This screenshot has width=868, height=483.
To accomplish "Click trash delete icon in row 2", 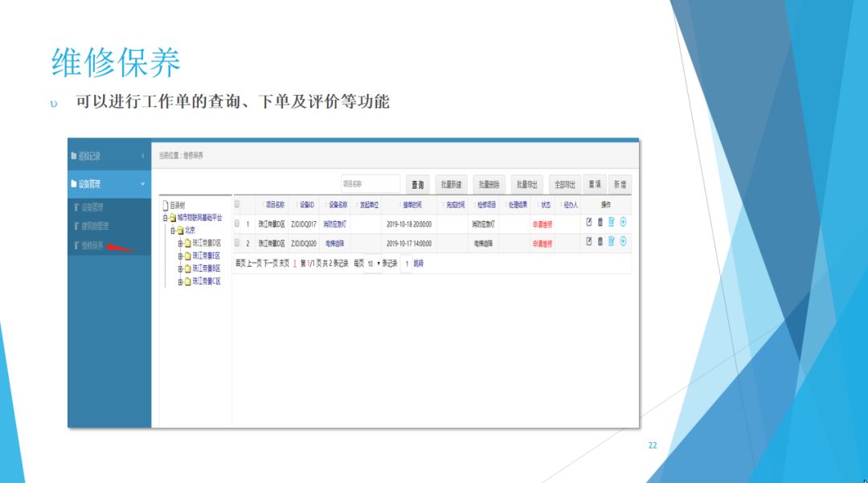I will click(x=600, y=241).
